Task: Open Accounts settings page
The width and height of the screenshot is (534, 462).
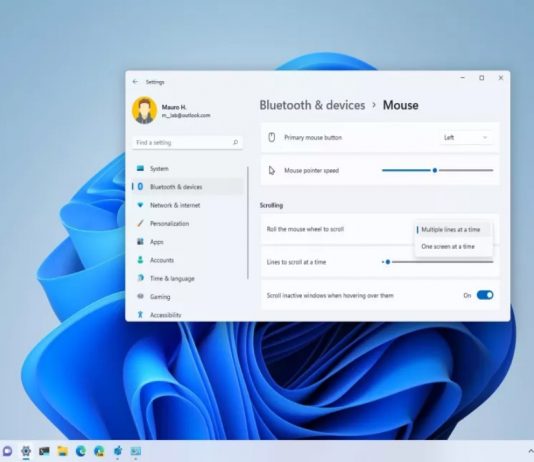Action: (x=187, y=260)
